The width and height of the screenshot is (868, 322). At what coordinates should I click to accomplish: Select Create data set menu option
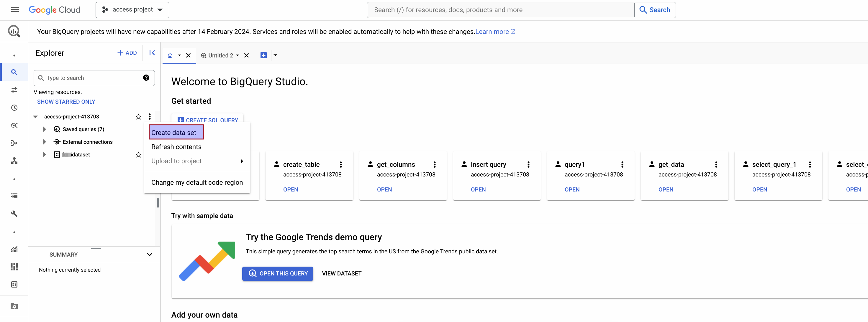tap(173, 132)
